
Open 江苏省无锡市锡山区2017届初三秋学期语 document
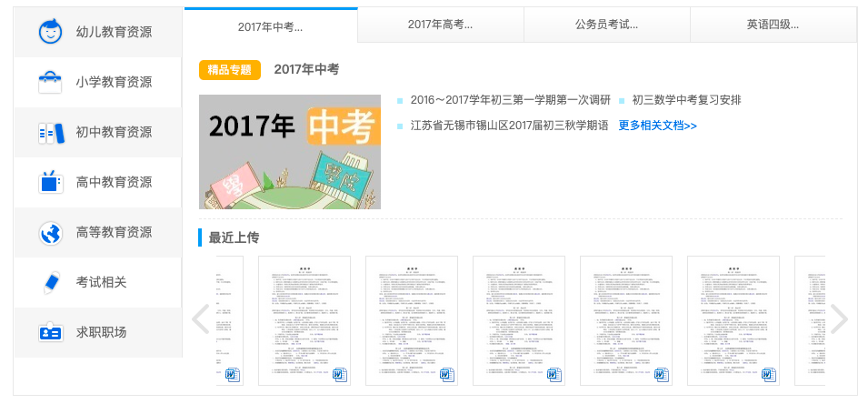click(509, 126)
